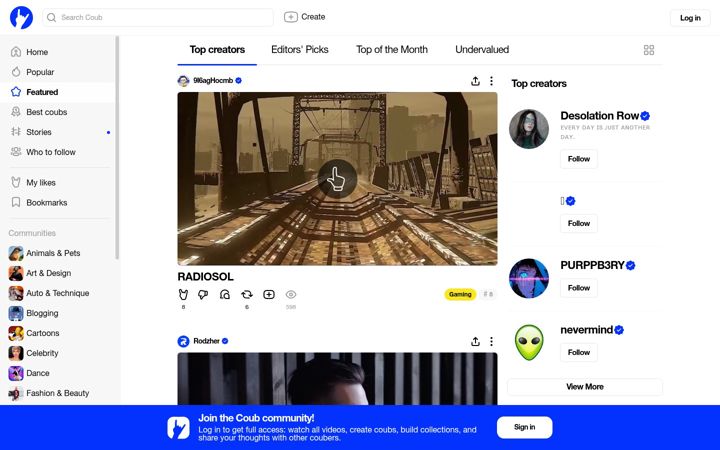Open Stories in the sidebar
Viewport: 720px width, 450px height.
[57, 132]
